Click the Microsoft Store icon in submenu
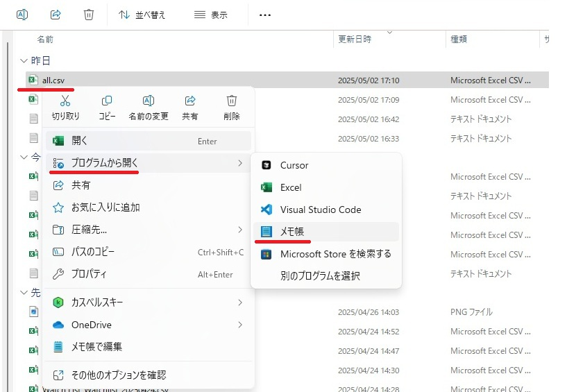The image size is (567, 392). (266, 254)
